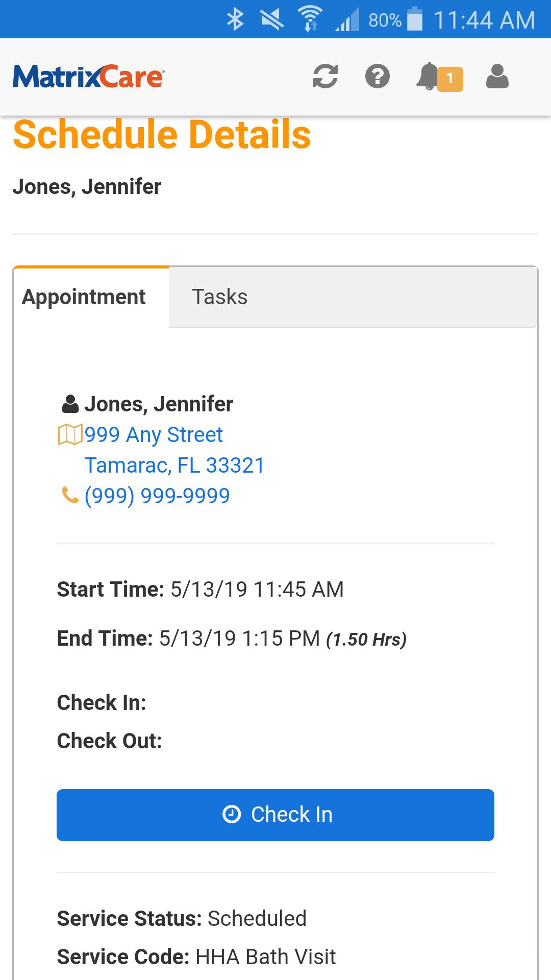The width and height of the screenshot is (551, 980).
Task: Open 999 Any Street address link
Action: [154, 435]
